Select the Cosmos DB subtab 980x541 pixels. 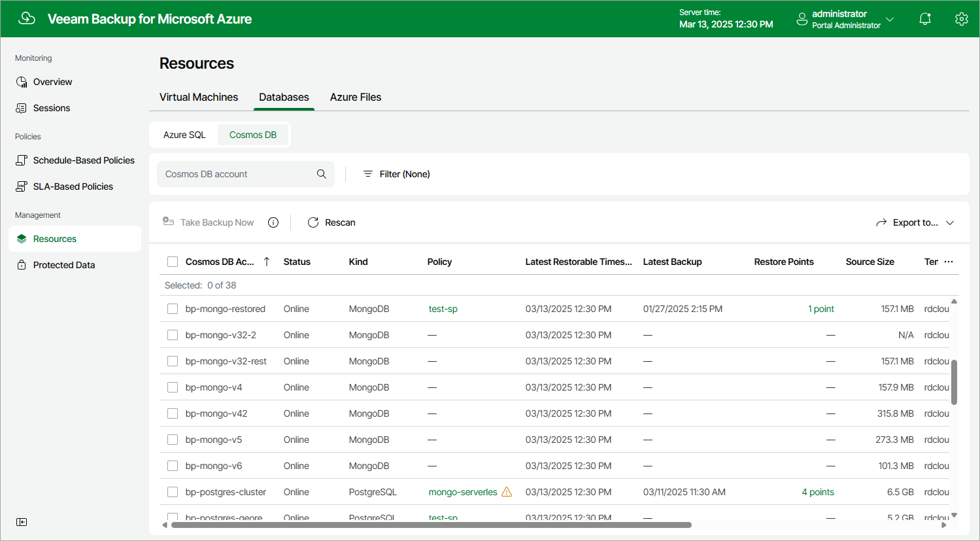(x=253, y=135)
